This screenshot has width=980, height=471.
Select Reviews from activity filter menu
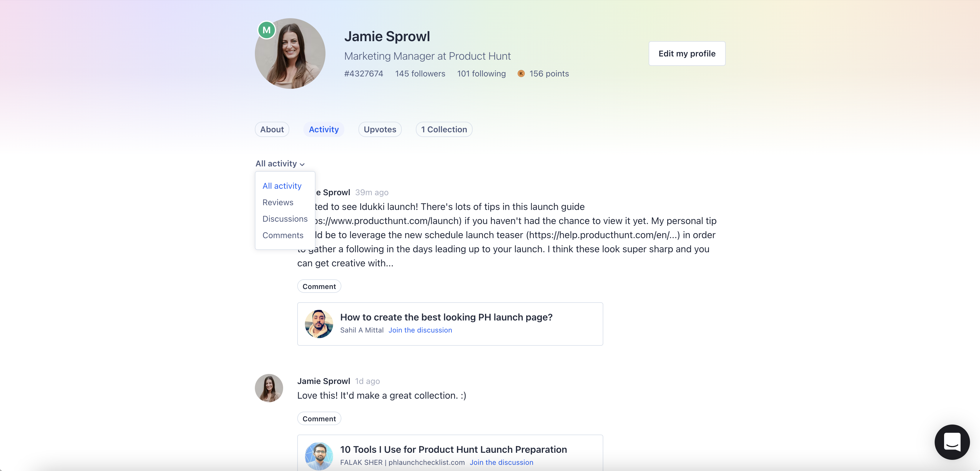click(x=278, y=203)
